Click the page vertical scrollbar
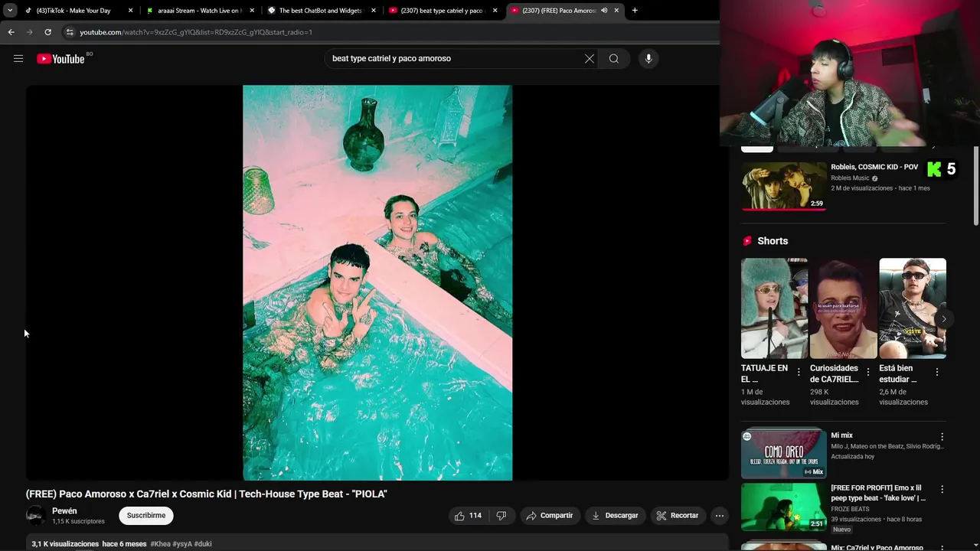Image resolution: width=980 pixels, height=551 pixels. pos(975,187)
